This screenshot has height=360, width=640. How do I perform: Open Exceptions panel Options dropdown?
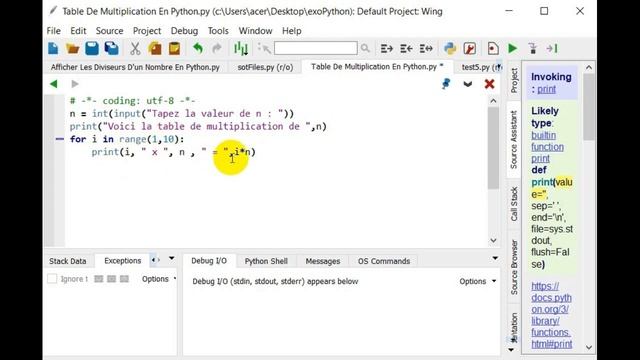click(159, 279)
